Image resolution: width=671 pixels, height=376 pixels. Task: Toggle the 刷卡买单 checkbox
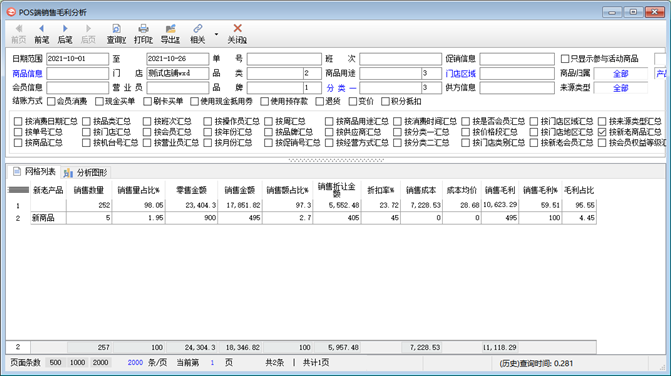coord(148,101)
